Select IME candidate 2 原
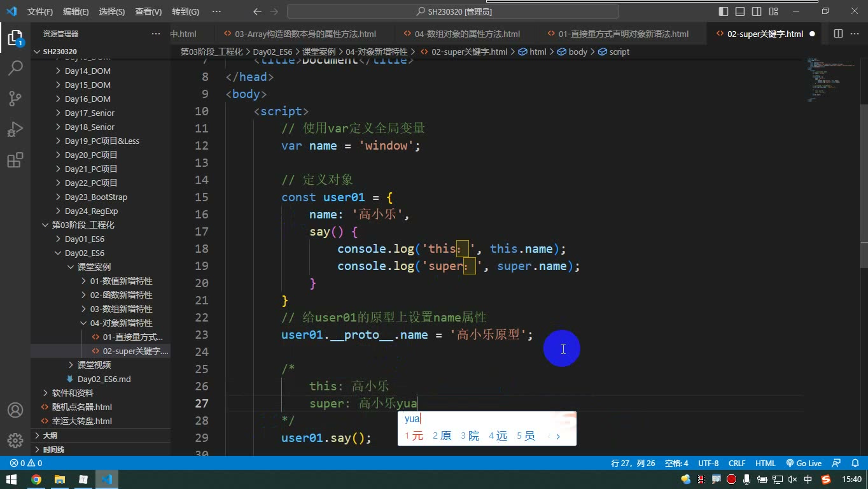 442,436
